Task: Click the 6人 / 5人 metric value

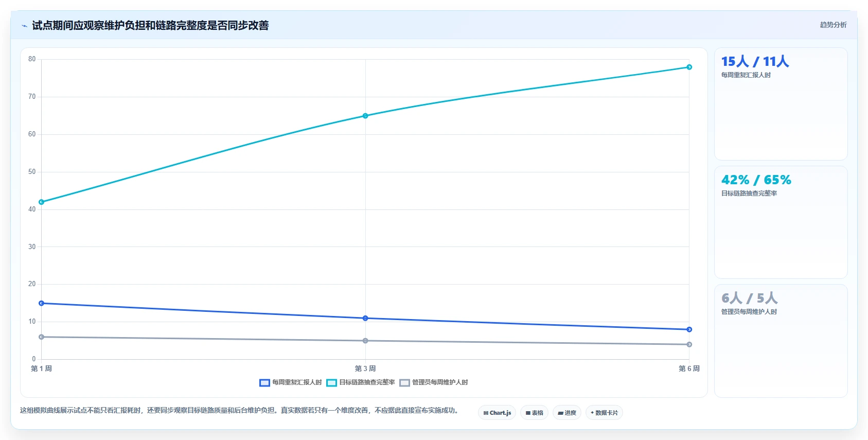Action: pyautogui.click(x=749, y=298)
